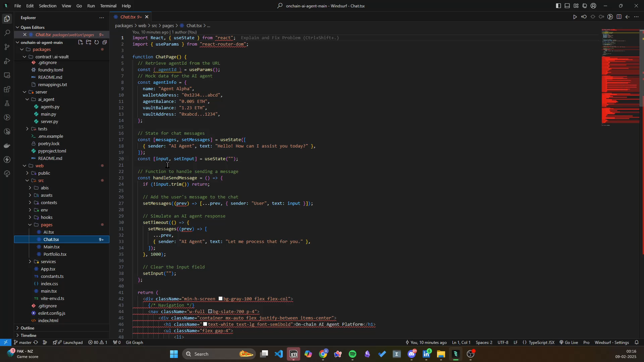Open the Selection menu
The width and height of the screenshot is (644, 362).
click(x=48, y=6)
